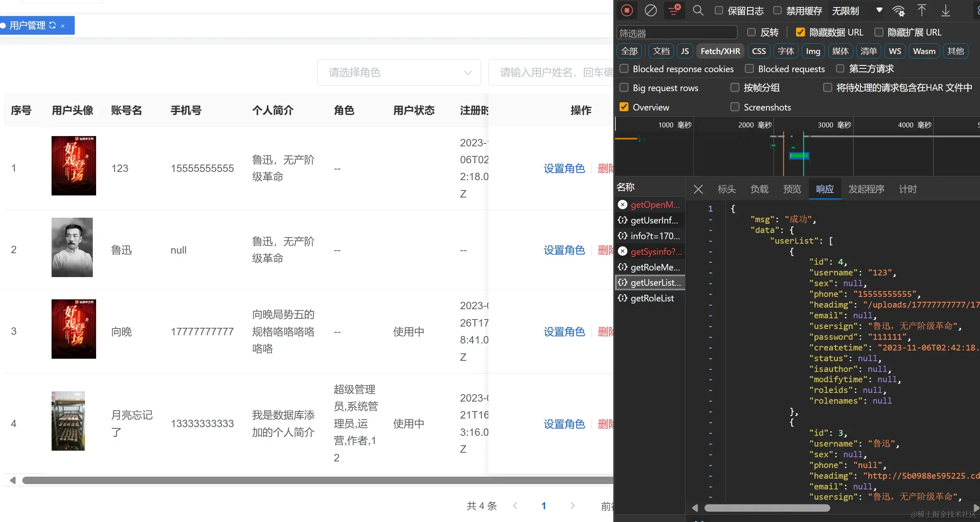Enable the Screenshots checkbox

click(735, 107)
